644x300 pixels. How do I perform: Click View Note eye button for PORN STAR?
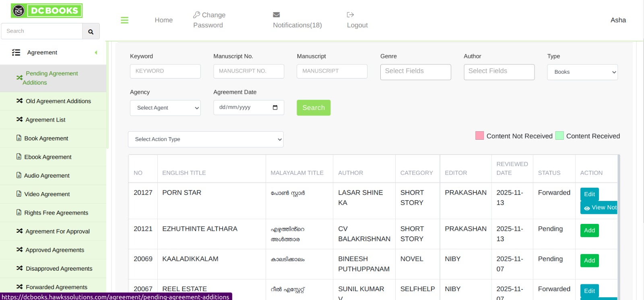599,208
